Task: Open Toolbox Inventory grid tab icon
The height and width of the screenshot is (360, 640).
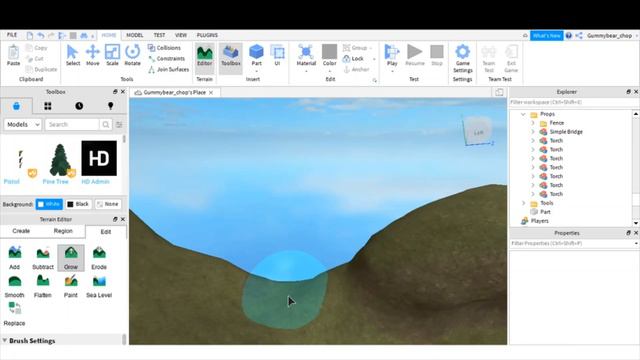Action: pyautogui.click(x=48, y=106)
